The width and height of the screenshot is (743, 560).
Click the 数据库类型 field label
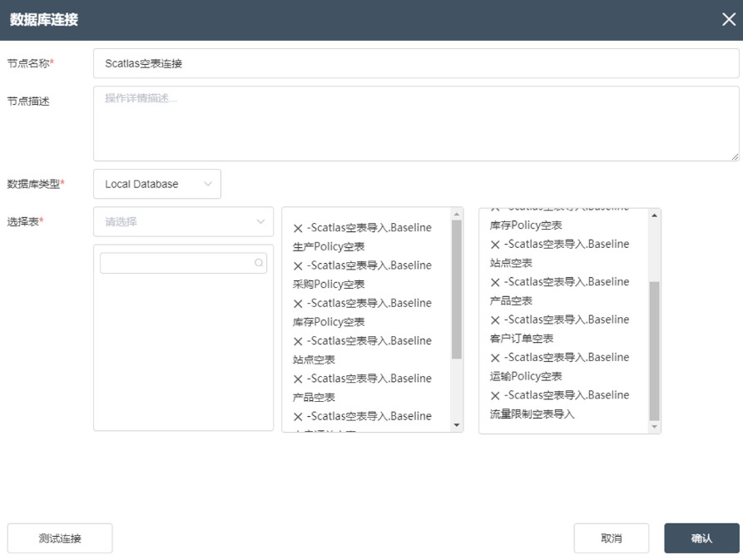(36, 184)
